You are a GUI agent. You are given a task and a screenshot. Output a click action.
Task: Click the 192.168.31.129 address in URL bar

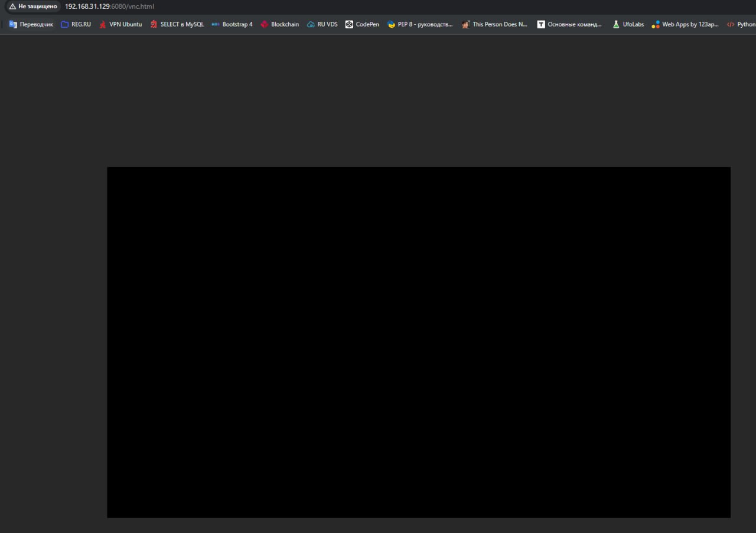[87, 6]
